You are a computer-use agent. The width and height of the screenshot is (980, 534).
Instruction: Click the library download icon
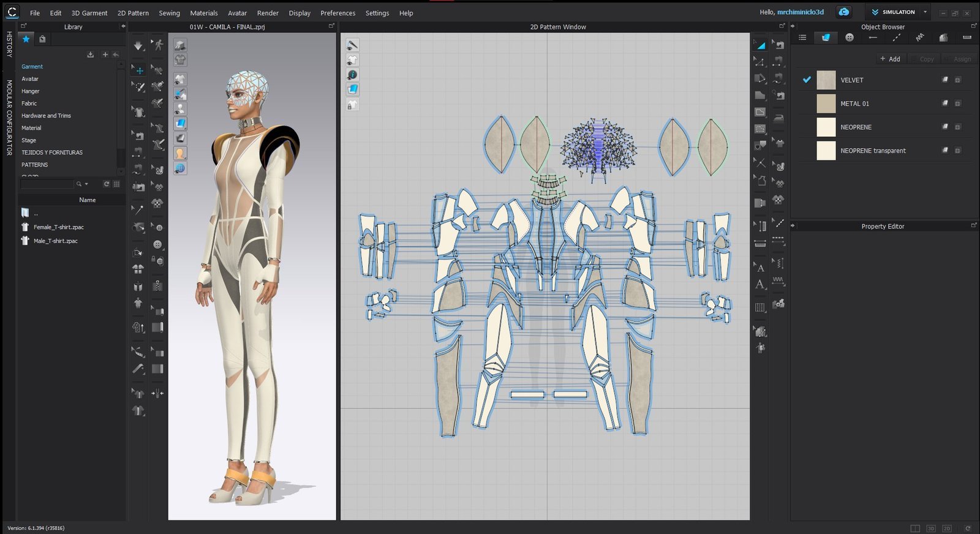tap(91, 55)
